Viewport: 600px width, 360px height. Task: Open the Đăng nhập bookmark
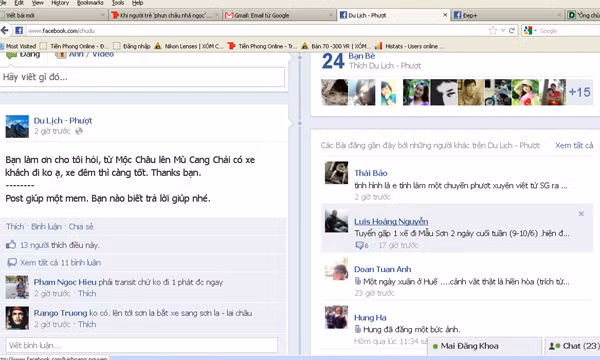[x=132, y=46]
